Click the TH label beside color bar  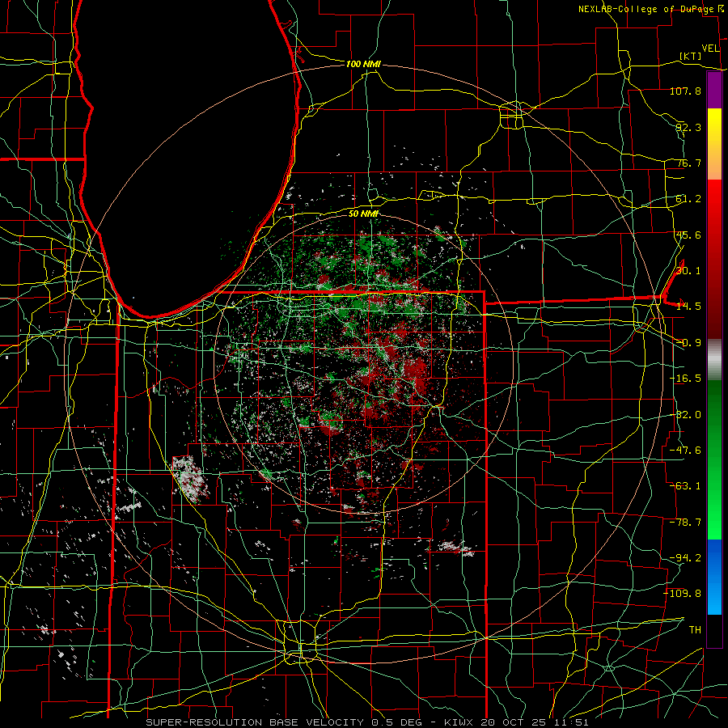point(695,630)
